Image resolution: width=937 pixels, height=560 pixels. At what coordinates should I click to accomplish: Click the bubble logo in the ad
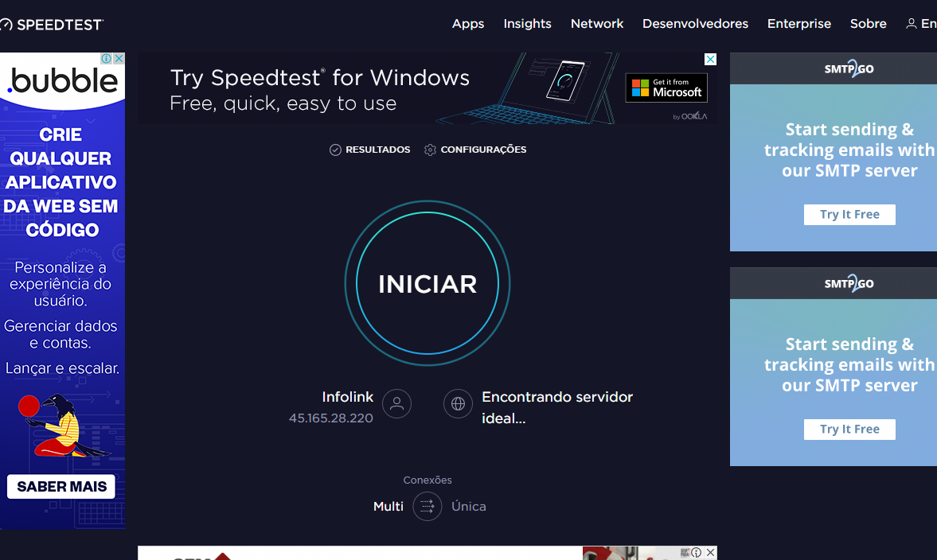(62, 80)
